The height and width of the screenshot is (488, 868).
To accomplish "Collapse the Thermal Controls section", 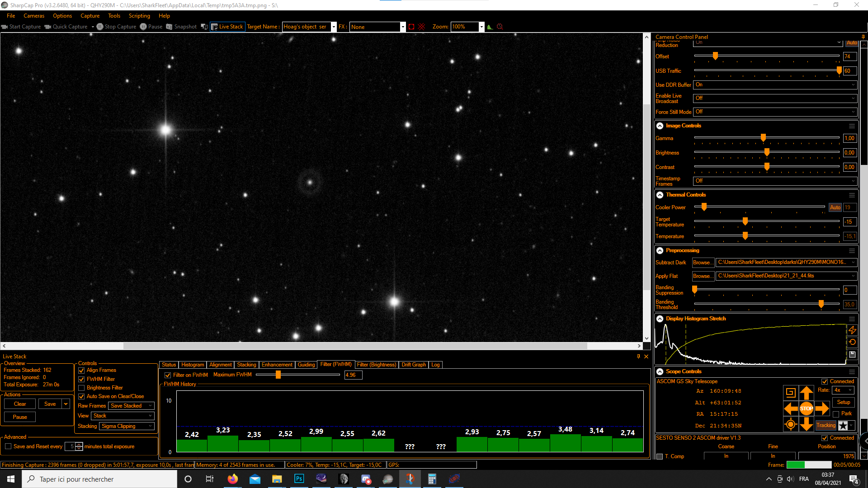I will tap(660, 195).
